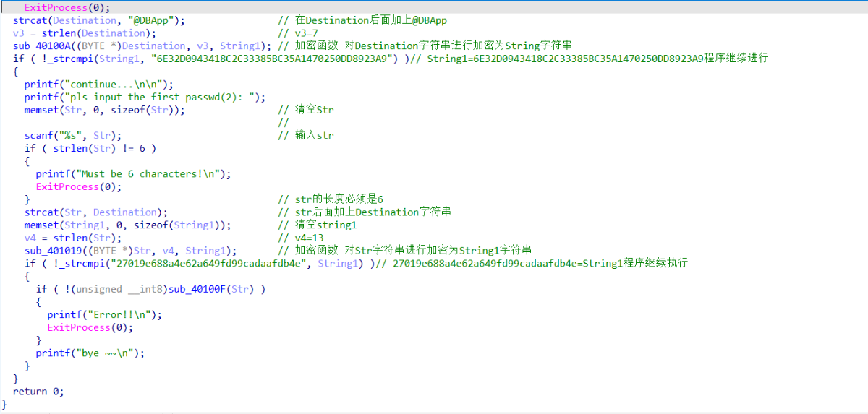Click the comment "// 在Destination后面加上@DBApp"
This screenshot has height=414, width=868.
pos(362,20)
